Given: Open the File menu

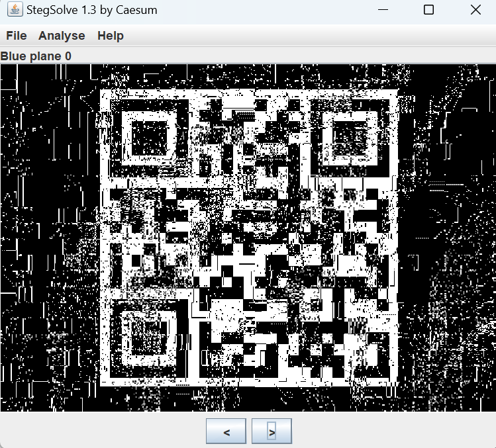Looking at the screenshot, I should (17, 36).
